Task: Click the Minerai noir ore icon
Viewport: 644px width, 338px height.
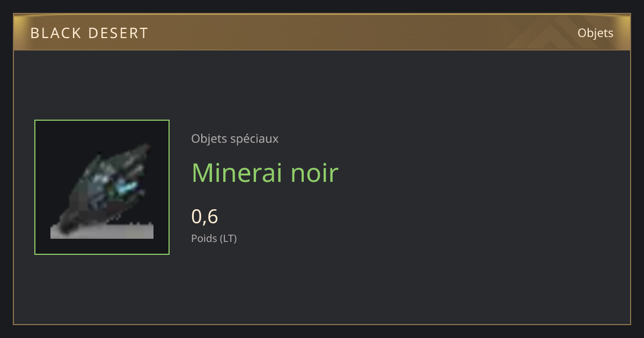Action: (x=102, y=190)
